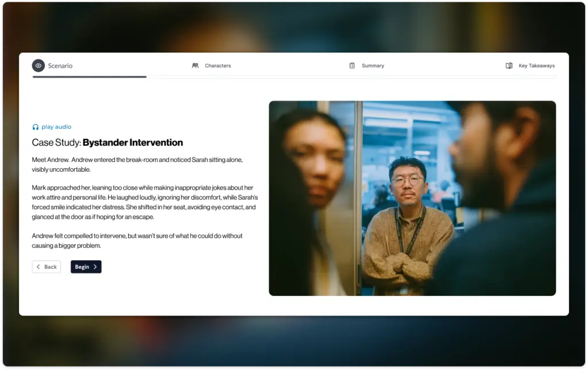The image size is (588, 370).
Task: Open the Summary tab
Action: tap(373, 66)
